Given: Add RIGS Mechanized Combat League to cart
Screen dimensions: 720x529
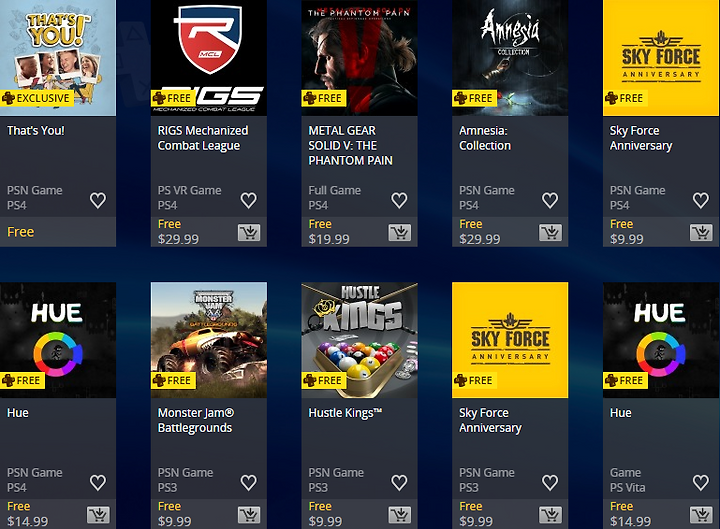Looking at the screenshot, I should (249, 233).
